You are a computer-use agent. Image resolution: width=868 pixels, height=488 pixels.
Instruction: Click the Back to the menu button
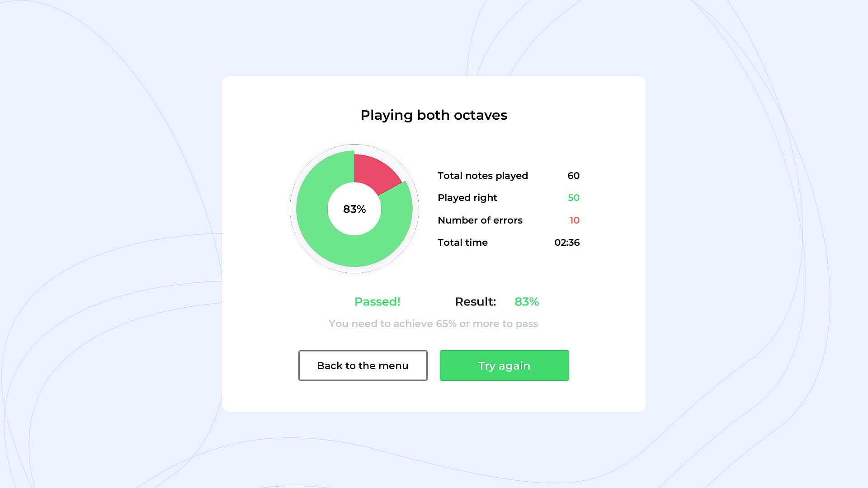pos(363,366)
